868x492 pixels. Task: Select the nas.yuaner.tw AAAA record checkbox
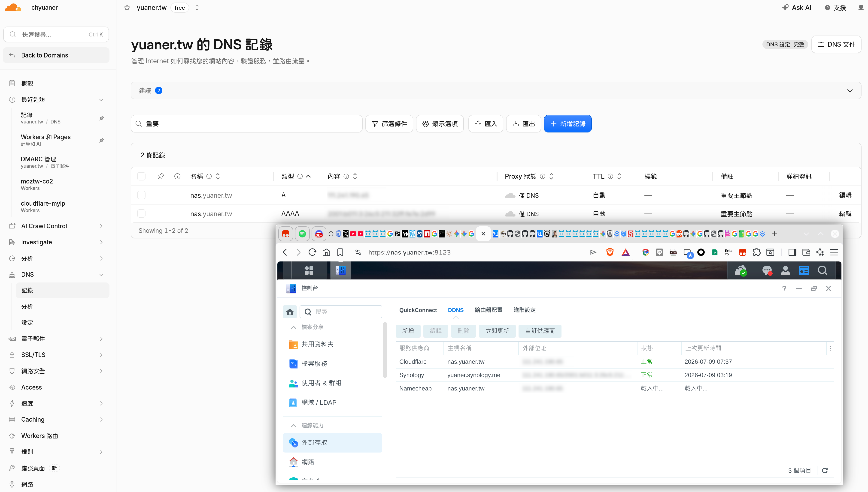click(141, 213)
